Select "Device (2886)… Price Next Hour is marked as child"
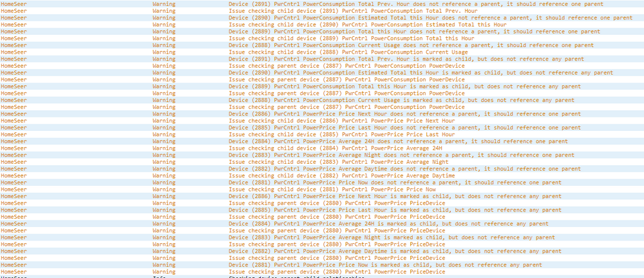 395,196
